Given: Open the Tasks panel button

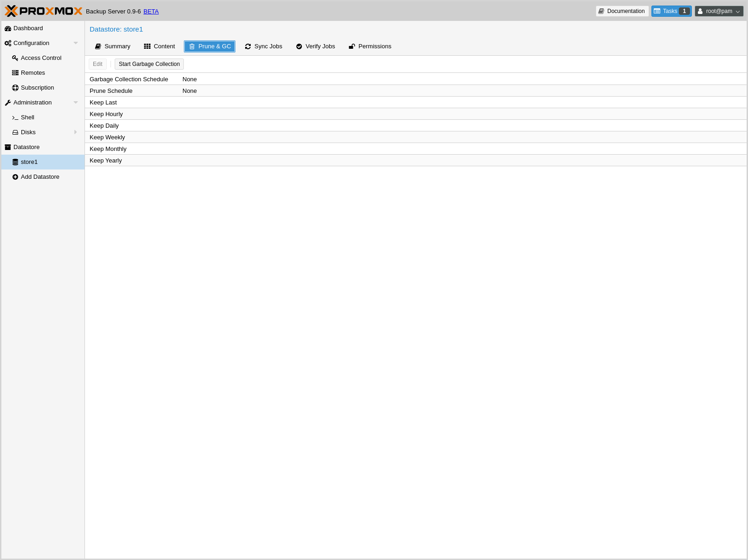Looking at the screenshot, I should point(671,11).
